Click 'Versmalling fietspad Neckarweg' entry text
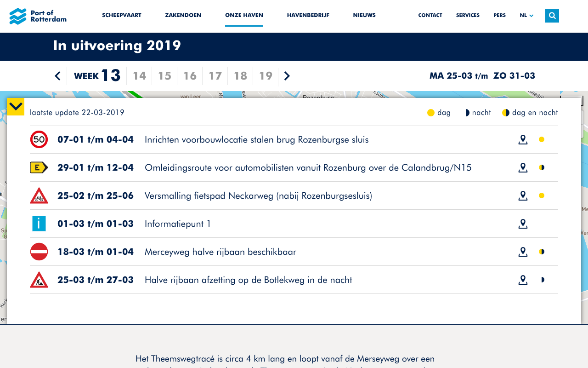This screenshot has width=588, height=368. coord(258,196)
